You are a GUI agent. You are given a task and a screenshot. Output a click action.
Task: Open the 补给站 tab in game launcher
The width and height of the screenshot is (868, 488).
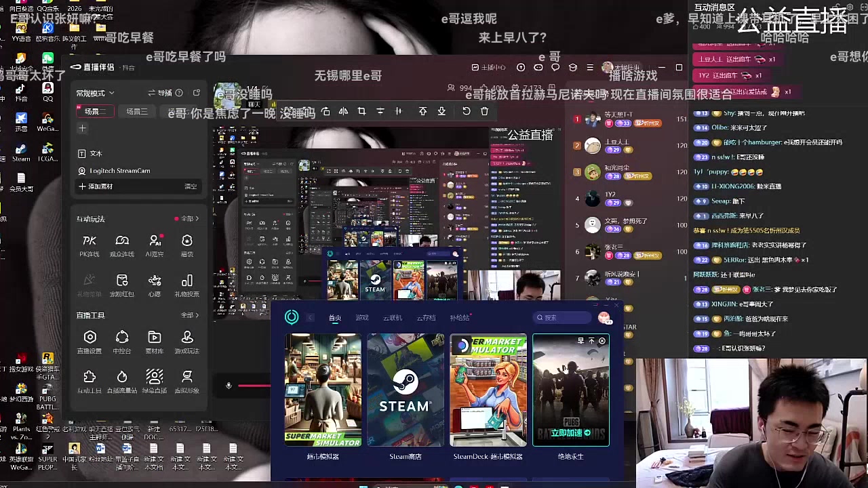pyautogui.click(x=460, y=318)
